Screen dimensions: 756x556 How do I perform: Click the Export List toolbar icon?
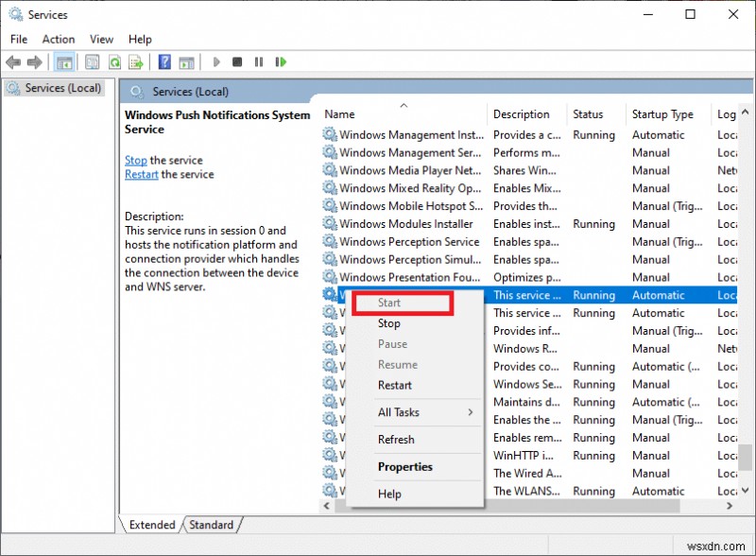click(x=136, y=62)
